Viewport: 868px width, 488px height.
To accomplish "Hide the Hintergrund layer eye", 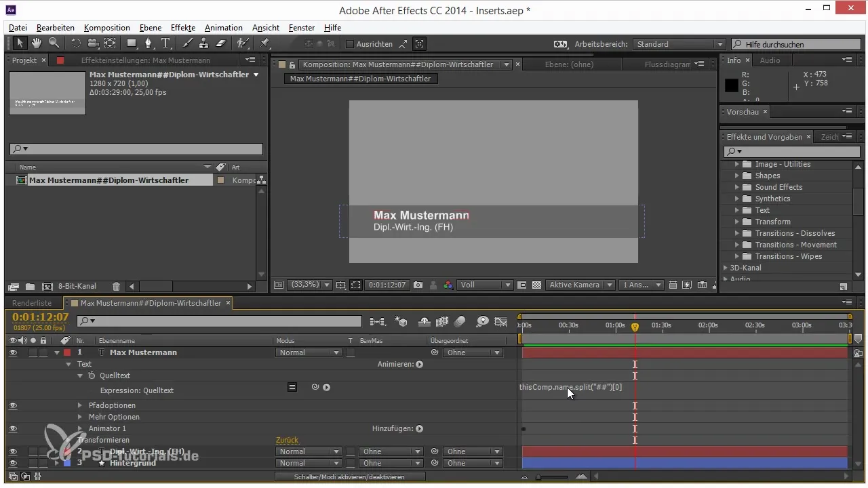I will (x=13, y=463).
